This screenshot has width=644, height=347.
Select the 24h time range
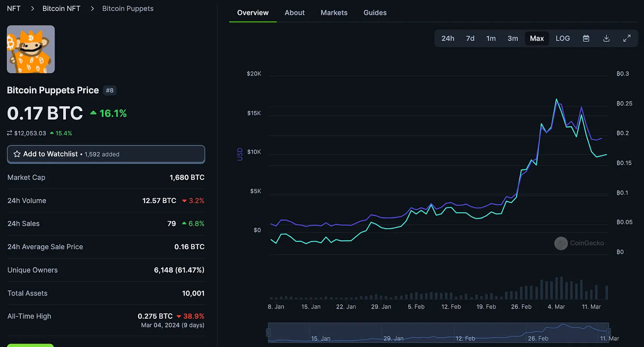tap(448, 39)
